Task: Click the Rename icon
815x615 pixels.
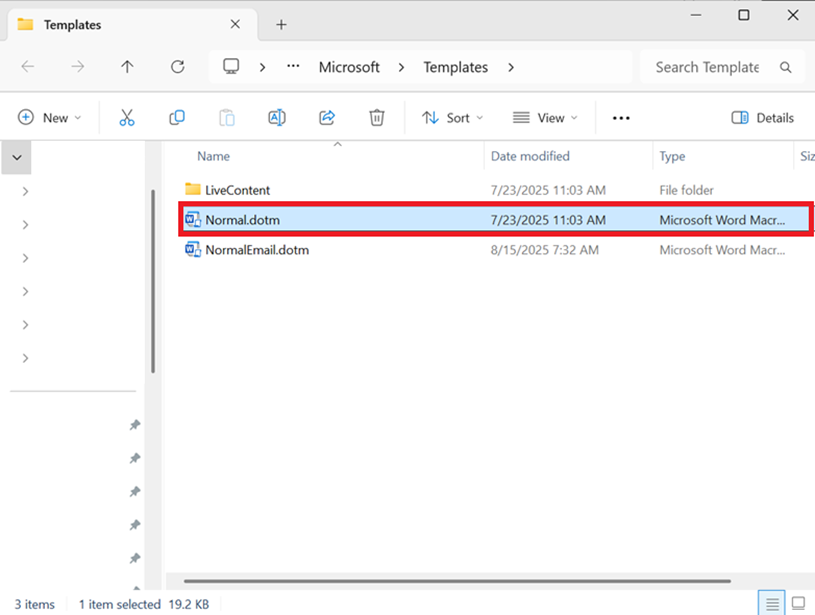Action: (277, 117)
